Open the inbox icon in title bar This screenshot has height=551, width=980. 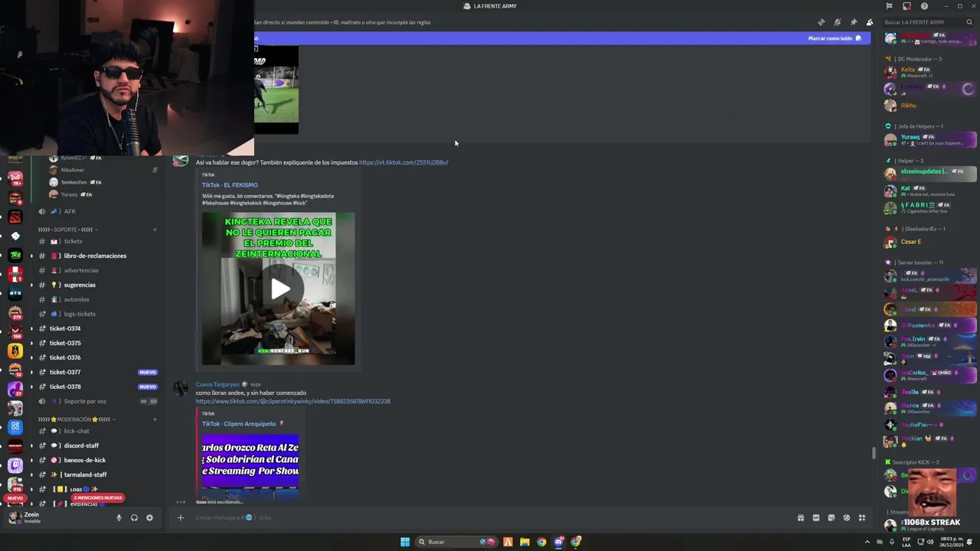coord(906,6)
